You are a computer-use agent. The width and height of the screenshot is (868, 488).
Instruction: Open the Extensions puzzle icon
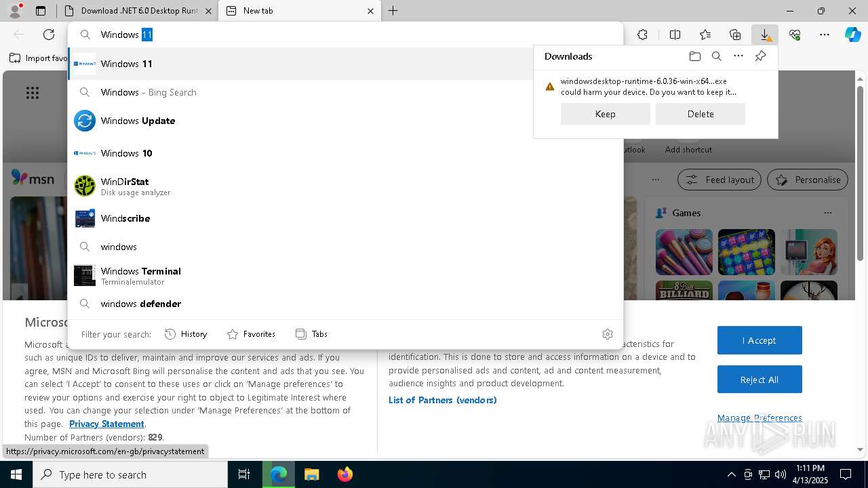(x=642, y=35)
